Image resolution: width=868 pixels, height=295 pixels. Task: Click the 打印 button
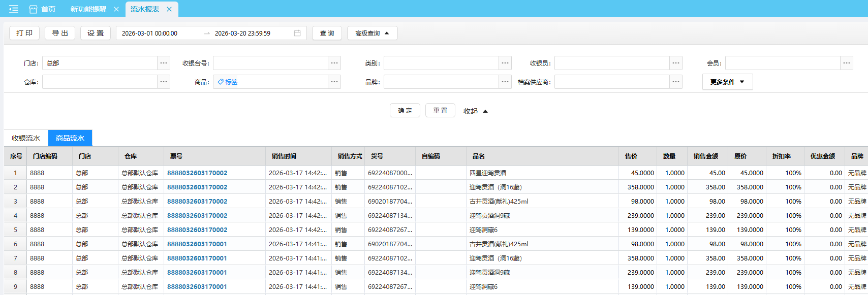coord(24,33)
